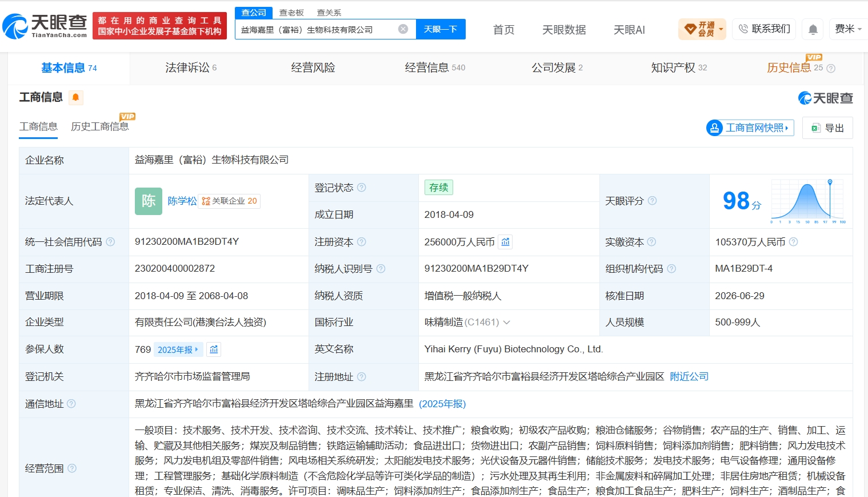Image resolution: width=868 pixels, height=497 pixels.
Task: Open the 费米 user account menu
Action: (x=848, y=29)
